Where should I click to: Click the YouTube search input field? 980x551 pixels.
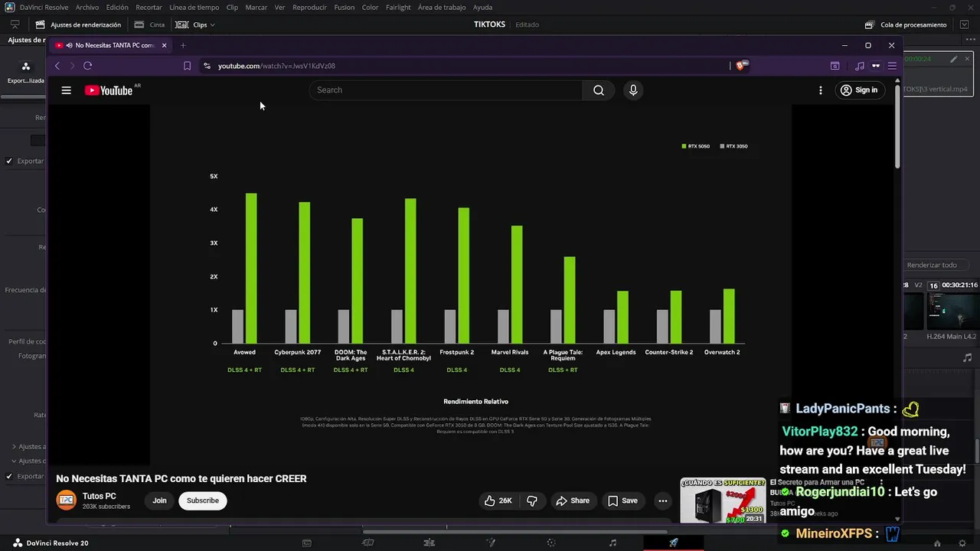click(446, 90)
